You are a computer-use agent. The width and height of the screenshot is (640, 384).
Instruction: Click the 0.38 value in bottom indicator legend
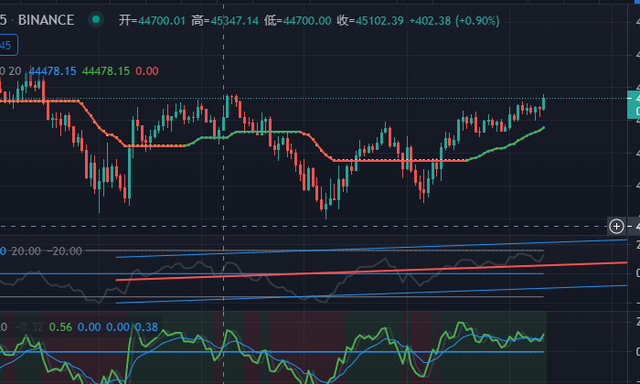click(x=146, y=327)
